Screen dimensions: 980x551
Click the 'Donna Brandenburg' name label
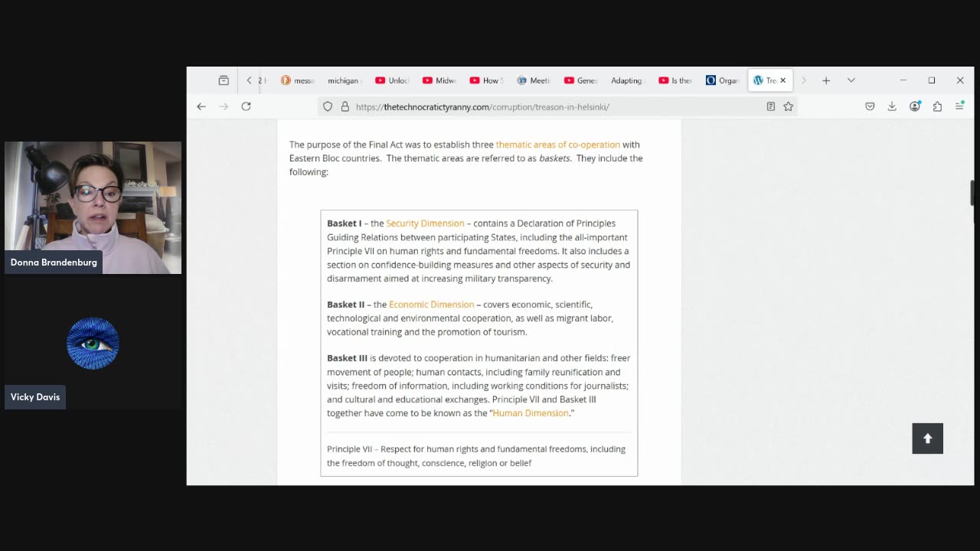click(x=54, y=262)
